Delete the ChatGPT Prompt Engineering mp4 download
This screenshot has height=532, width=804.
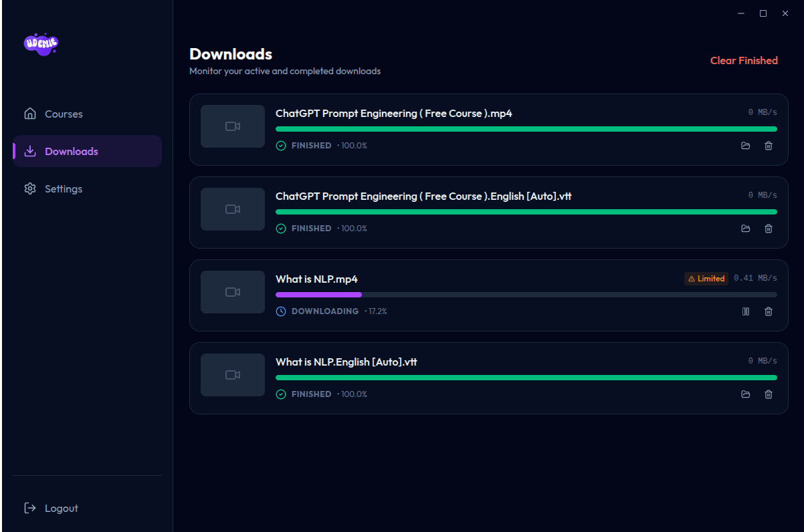769,146
